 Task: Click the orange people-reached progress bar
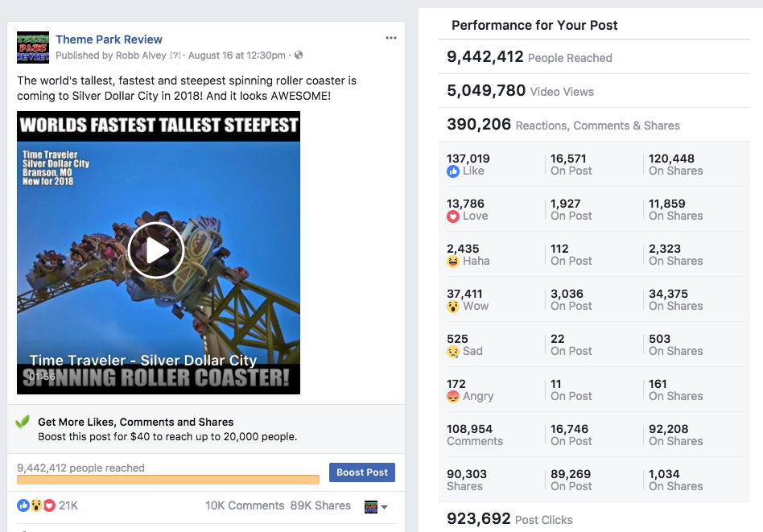pos(168,480)
